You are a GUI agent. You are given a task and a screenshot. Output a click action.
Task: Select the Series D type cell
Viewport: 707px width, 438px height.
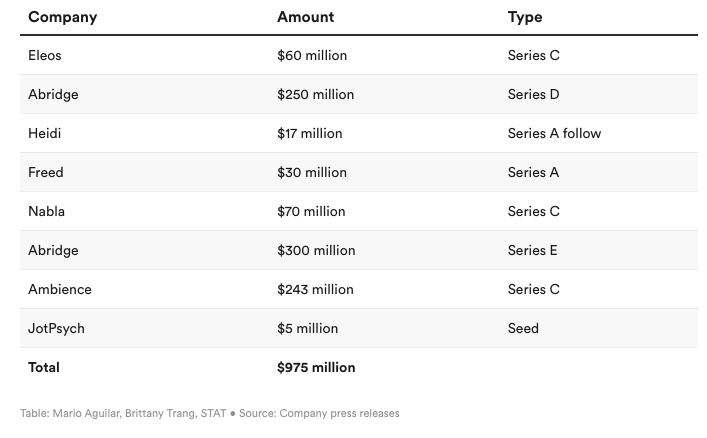point(533,94)
